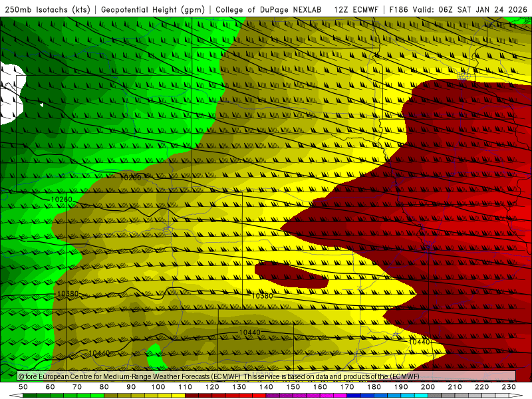Viewport: 532px width, 399px height.
Task: Click the 230 knot colorbar label
Action: click(x=509, y=387)
